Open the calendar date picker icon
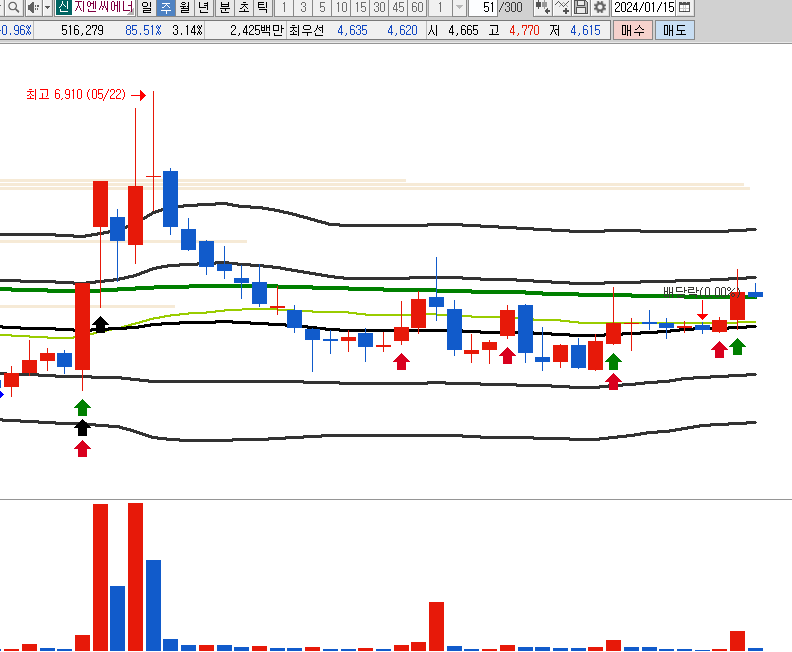Viewport: 792px width, 652px height. click(684, 8)
